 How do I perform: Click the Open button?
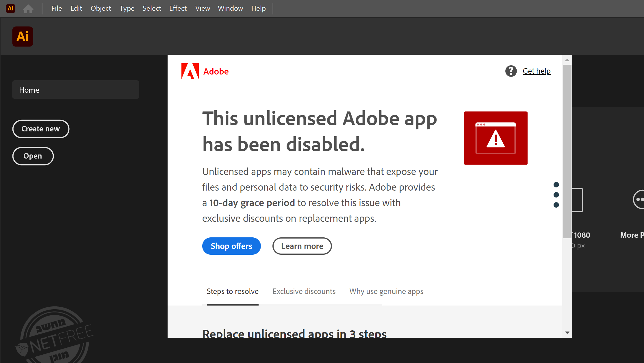(x=33, y=156)
